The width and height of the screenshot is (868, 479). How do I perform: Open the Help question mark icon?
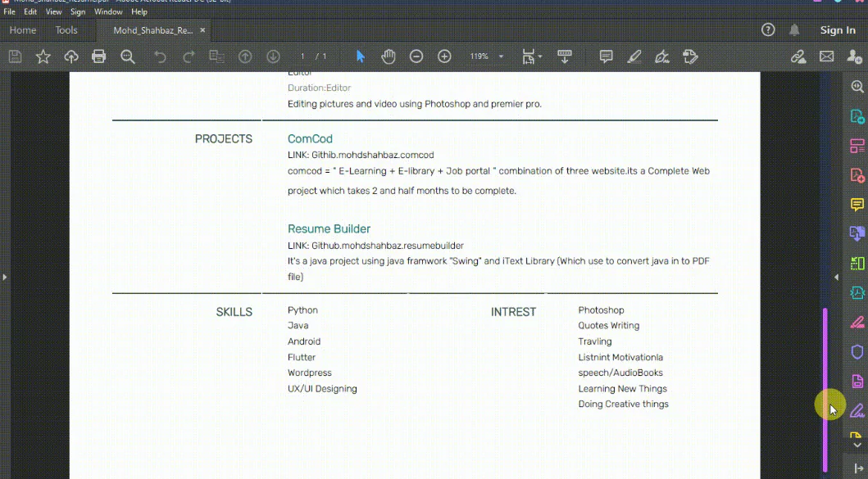(768, 29)
